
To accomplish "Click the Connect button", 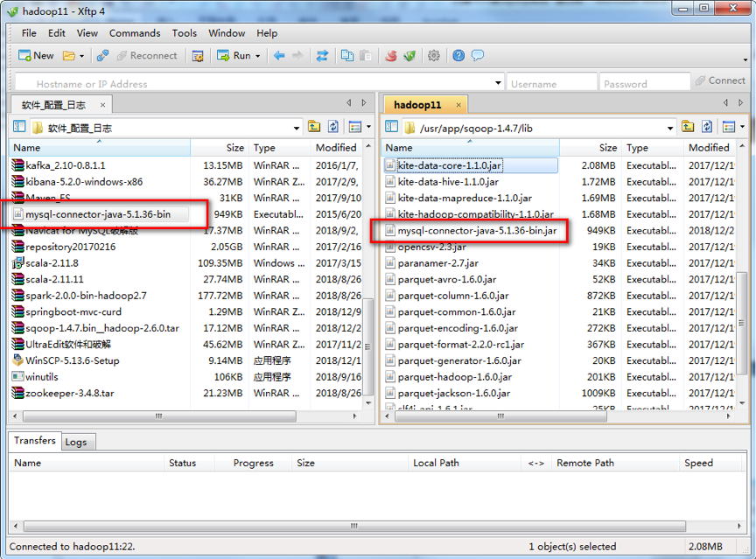I will pyautogui.click(x=720, y=80).
